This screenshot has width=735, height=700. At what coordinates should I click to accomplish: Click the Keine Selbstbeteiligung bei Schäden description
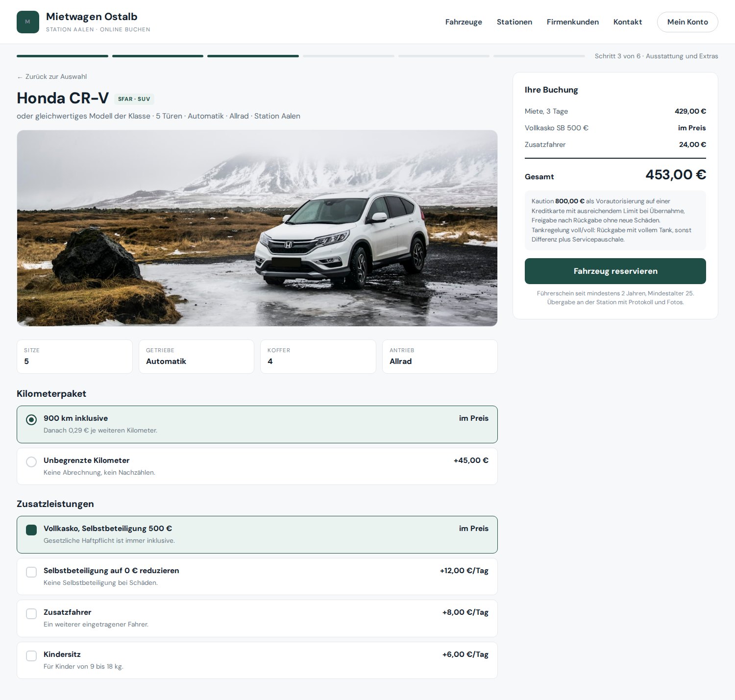point(100,583)
